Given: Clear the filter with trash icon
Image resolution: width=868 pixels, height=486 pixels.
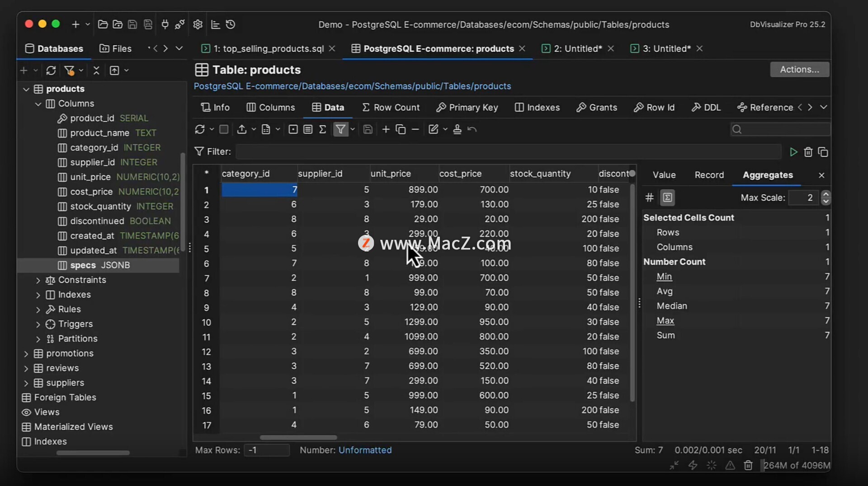Looking at the screenshot, I should [x=808, y=152].
